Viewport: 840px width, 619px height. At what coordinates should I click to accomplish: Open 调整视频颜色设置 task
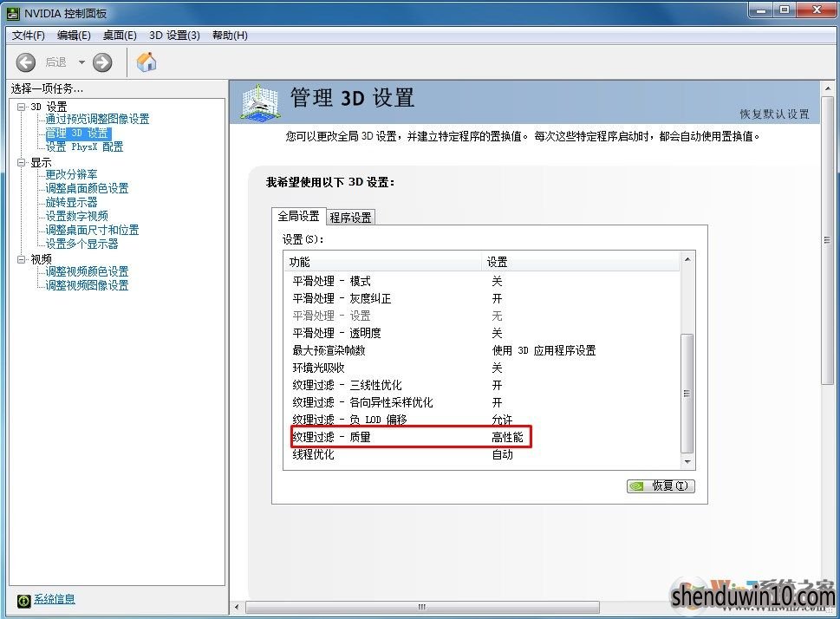click(87, 271)
